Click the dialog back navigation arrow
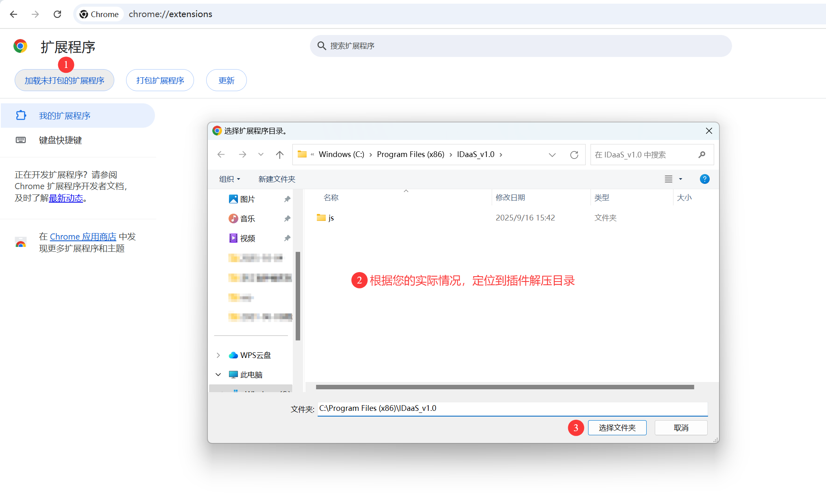The height and width of the screenshot is (504, 826). 221,155
